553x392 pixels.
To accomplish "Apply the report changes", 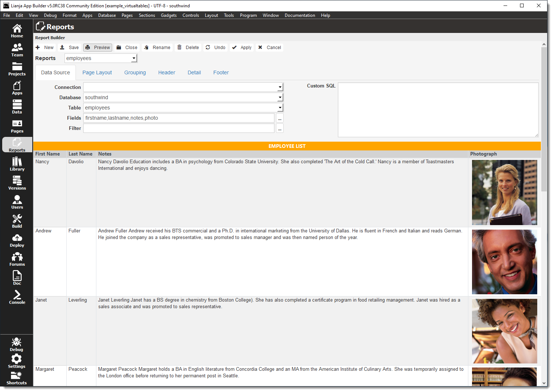I will click(242, 47).
